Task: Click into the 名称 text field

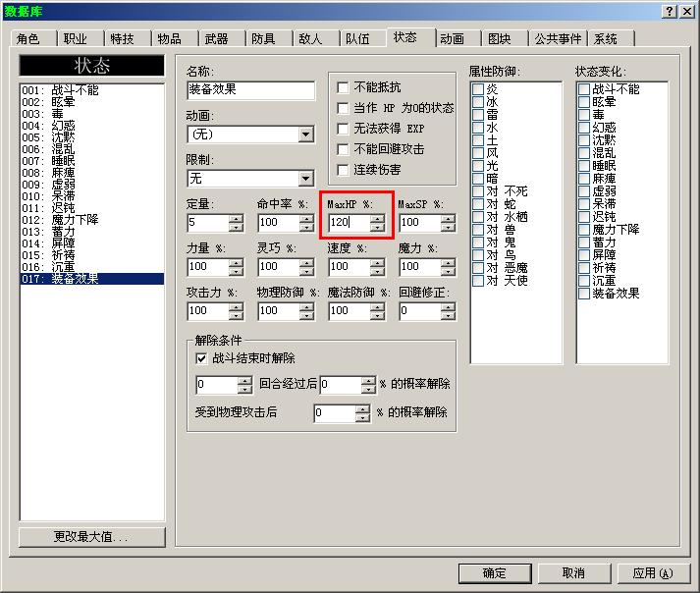Action: point(251,89)
